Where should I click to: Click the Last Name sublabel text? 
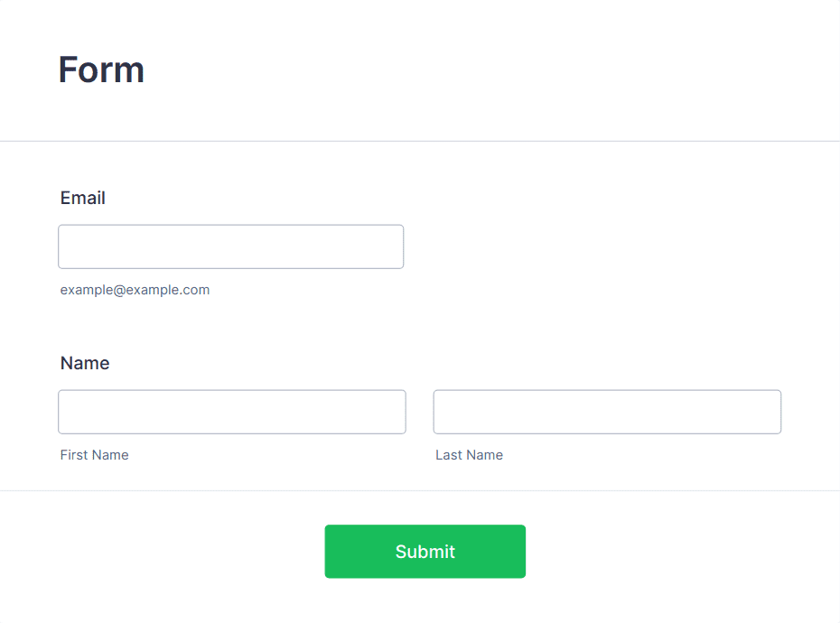coord(470,455)
